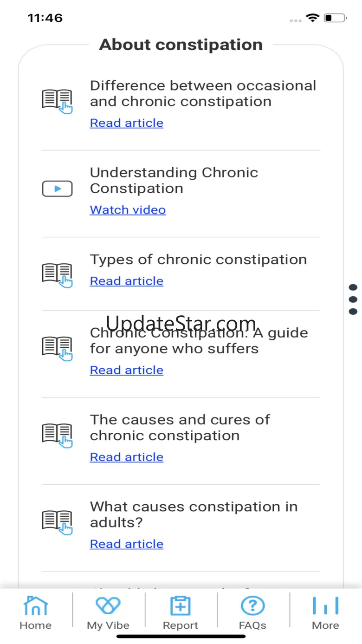The image size is (362, 644).
Task: Open the My Vibe tab
Action: coord(108,612)
